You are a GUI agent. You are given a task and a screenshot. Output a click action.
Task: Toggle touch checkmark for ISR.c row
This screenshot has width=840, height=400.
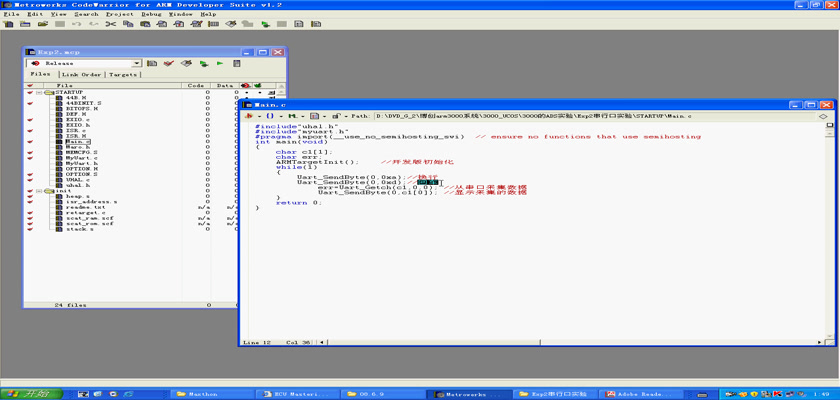(29, 131)
